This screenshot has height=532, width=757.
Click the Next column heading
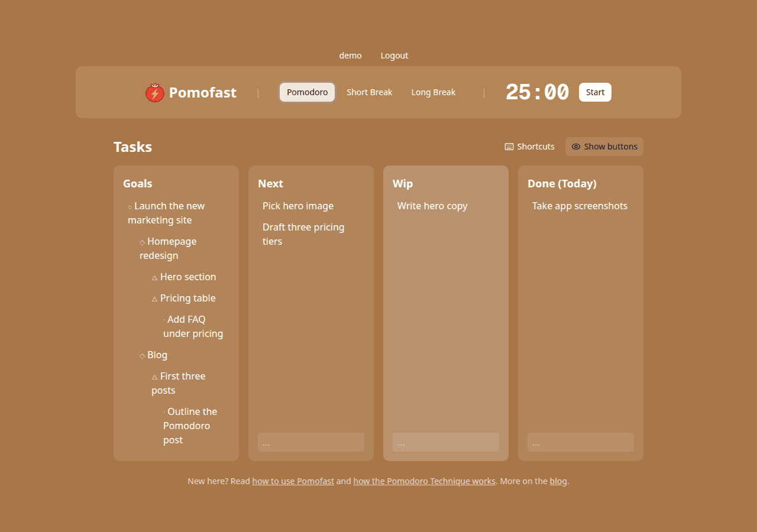pyautogui.click(x=271, y=183)
